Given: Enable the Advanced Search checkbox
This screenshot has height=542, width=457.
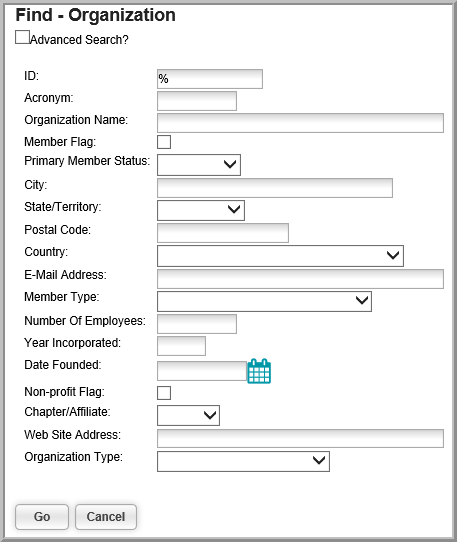Looking at the screenshot, I should coord(22,37).
